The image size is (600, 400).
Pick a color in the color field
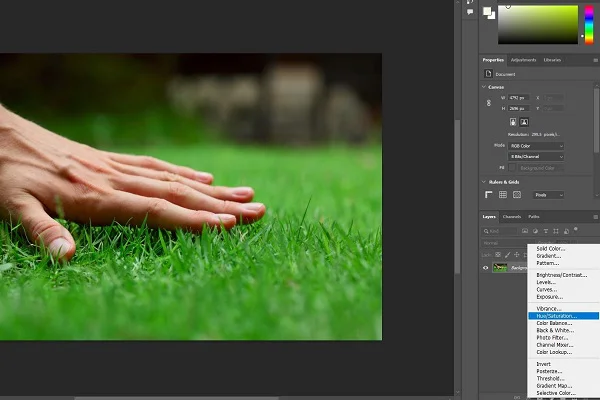[x=538, y=24]
